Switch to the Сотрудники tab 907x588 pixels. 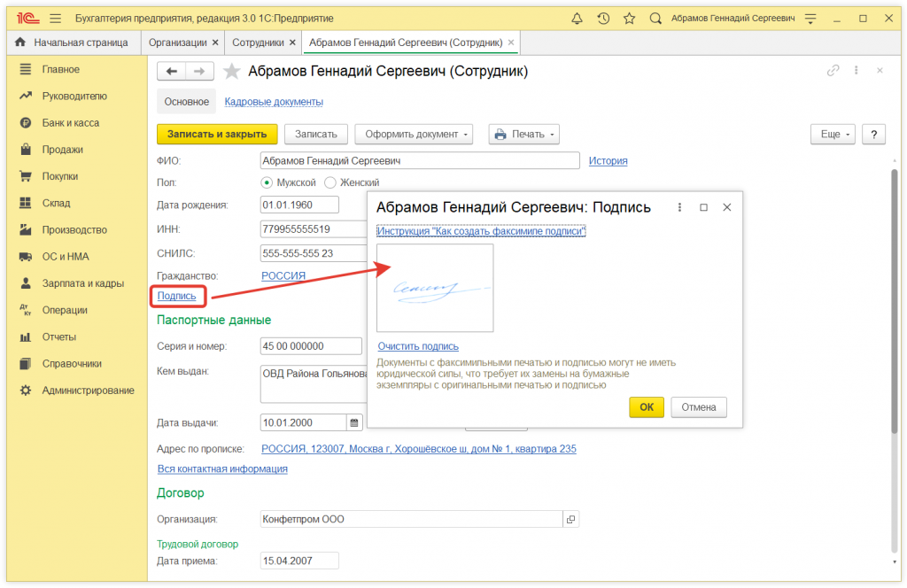point(258,43)
